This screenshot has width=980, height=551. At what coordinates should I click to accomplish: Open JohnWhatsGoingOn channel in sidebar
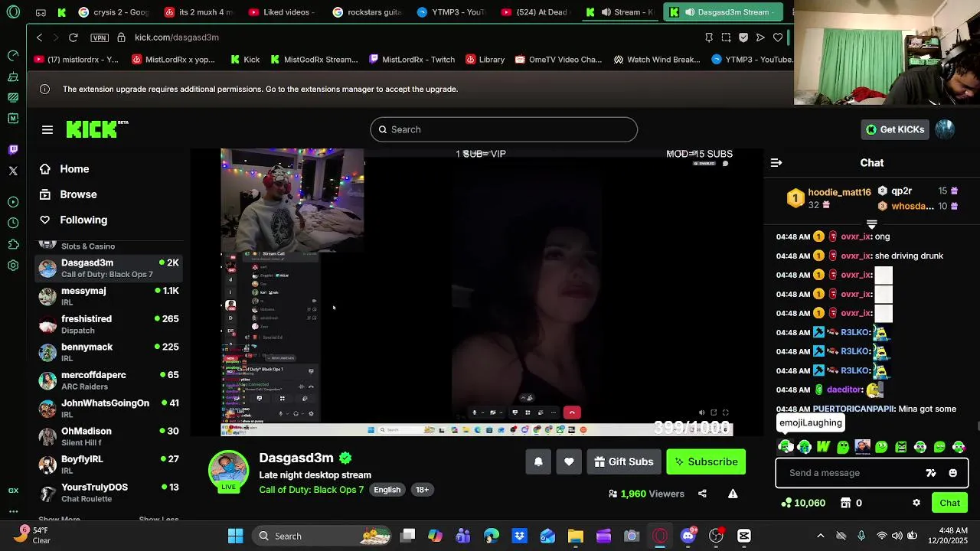click(x=110, y=409)
